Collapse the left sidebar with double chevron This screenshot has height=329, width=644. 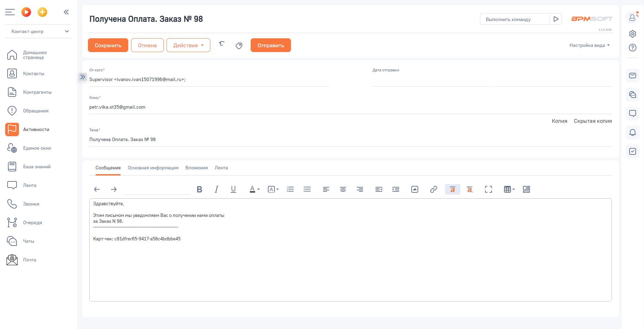66,12
